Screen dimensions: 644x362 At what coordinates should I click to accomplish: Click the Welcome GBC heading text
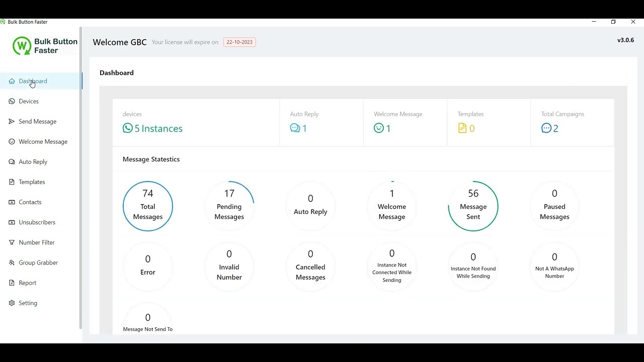coord(120,42)
